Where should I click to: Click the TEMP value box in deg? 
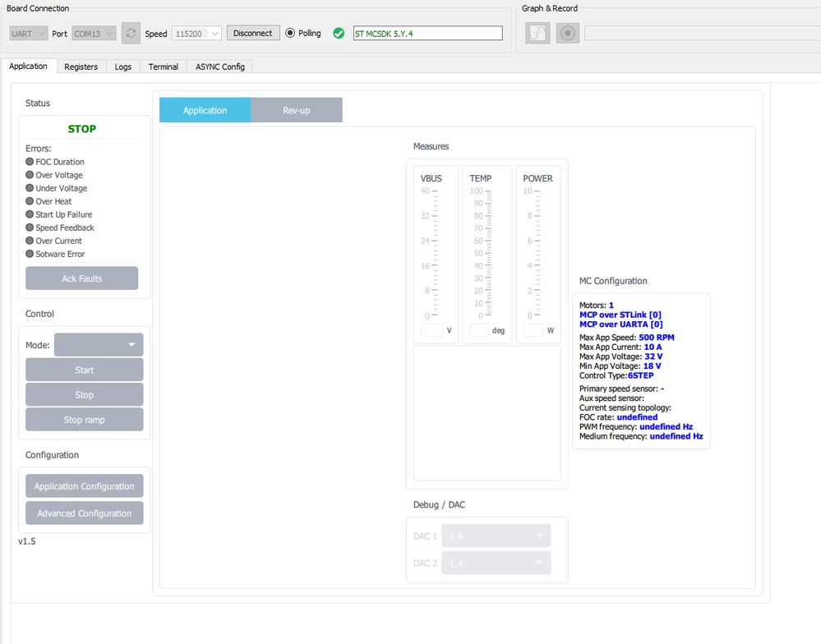click(x=479, y=330)
